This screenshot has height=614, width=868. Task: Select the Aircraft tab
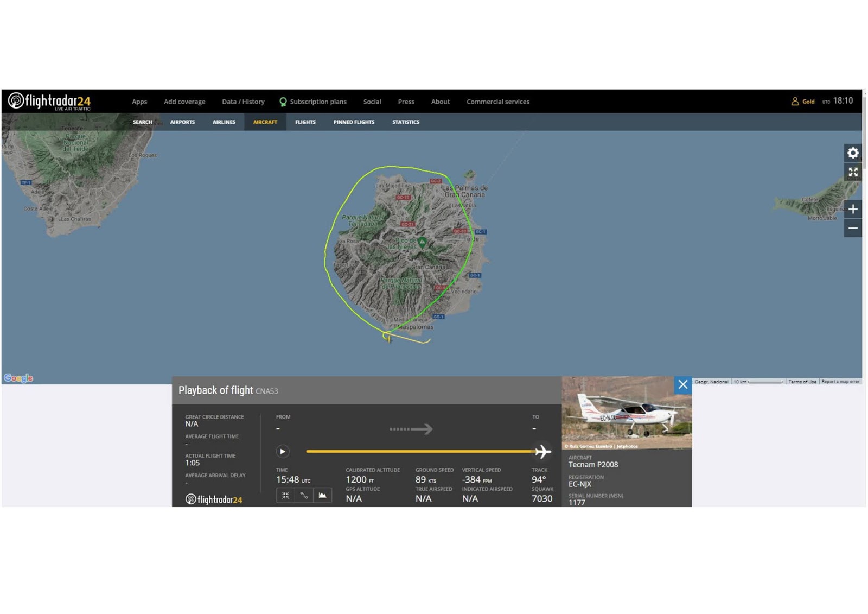tap(265, 122)
